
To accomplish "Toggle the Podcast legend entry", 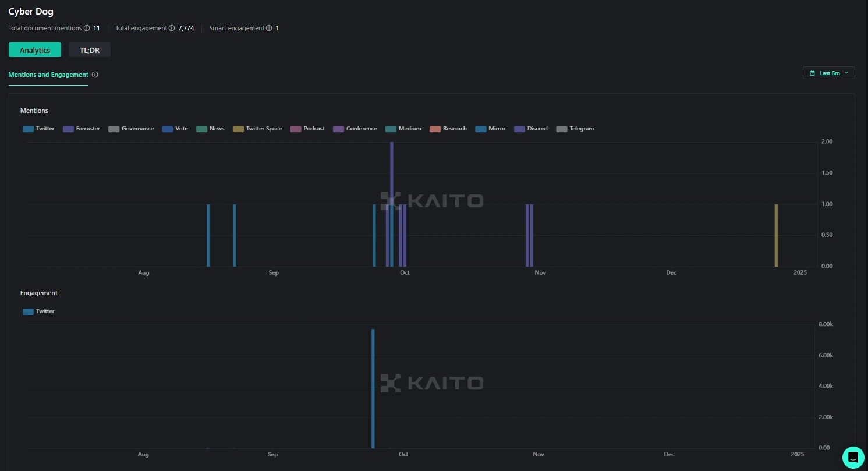I will pyautogui.click(x=307, y=129).
